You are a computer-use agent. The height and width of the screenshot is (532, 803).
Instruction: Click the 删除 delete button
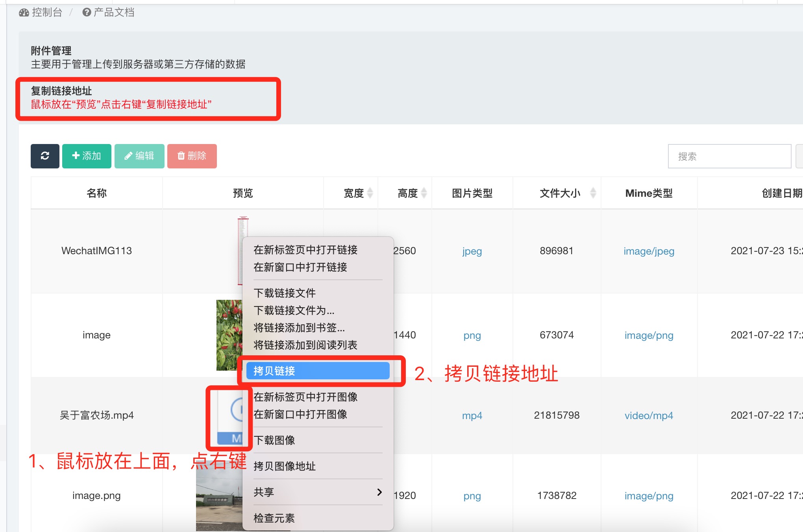pyautogui.click(x=192, y=156)
